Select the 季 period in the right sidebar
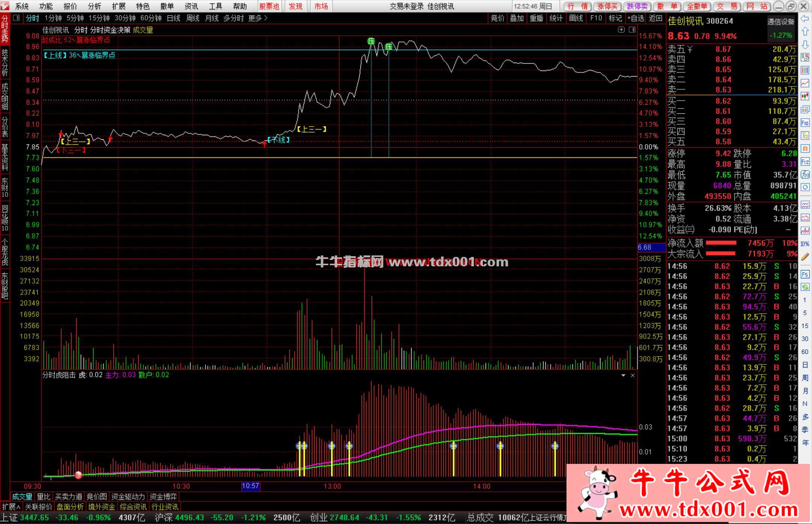This screenshot has width=812, height=524. [805, 429]
